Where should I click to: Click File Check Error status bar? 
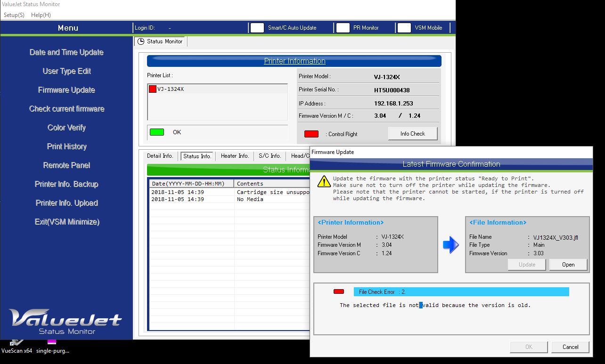pyautogui.click(x=461, y=292)
